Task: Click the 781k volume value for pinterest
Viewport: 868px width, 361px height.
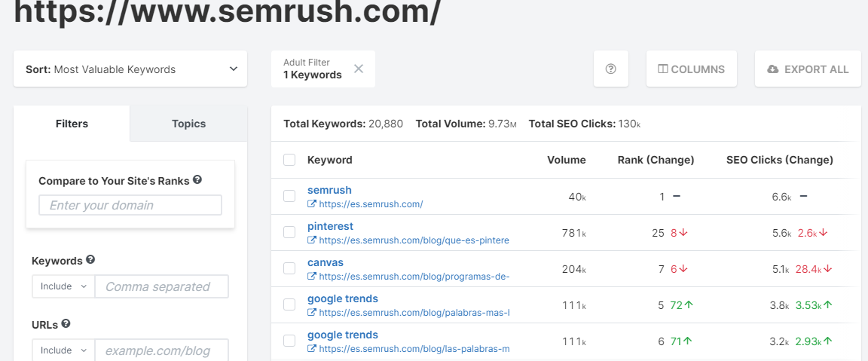Action: tap(574, 233)
